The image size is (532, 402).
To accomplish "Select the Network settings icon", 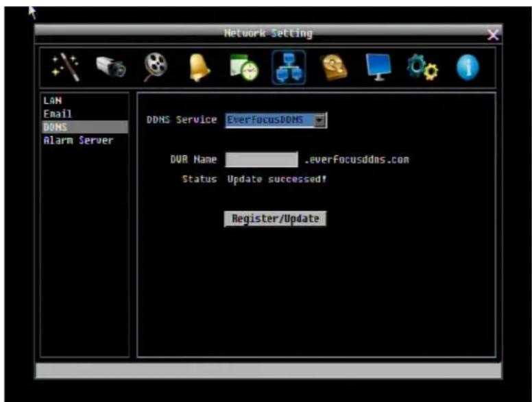I will tap(289, 67).
